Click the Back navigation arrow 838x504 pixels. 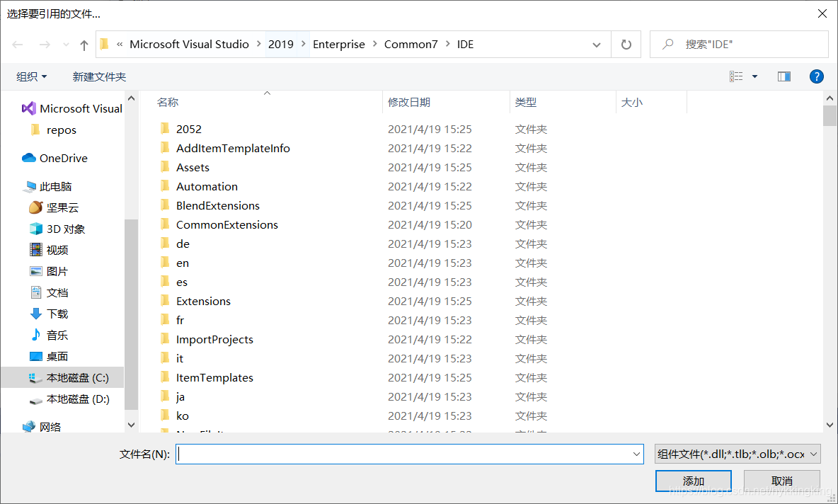click(x=18, y=45)
